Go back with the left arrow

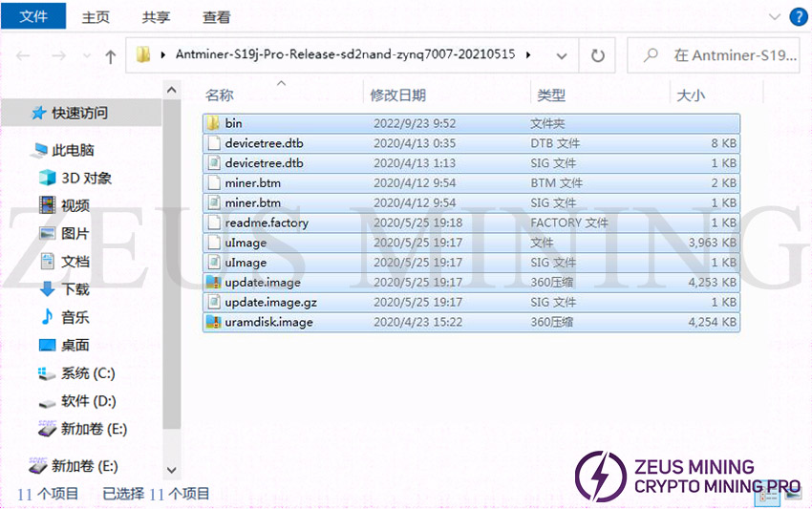tap(23, 55)
